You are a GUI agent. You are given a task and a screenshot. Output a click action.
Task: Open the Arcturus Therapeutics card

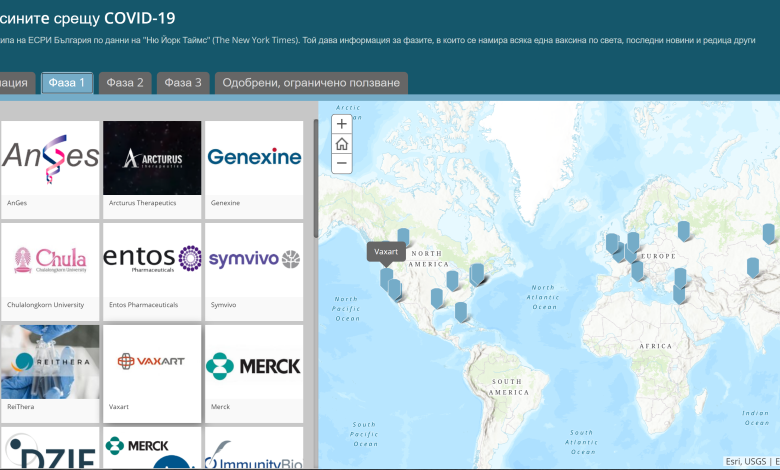[152, 170]
